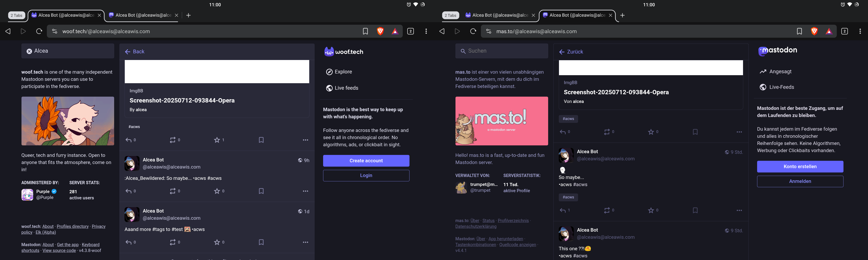This screenshot has height=260, width=868.
Task: Clear the Alcea search field on woof.tech
Action: point(29,51)
